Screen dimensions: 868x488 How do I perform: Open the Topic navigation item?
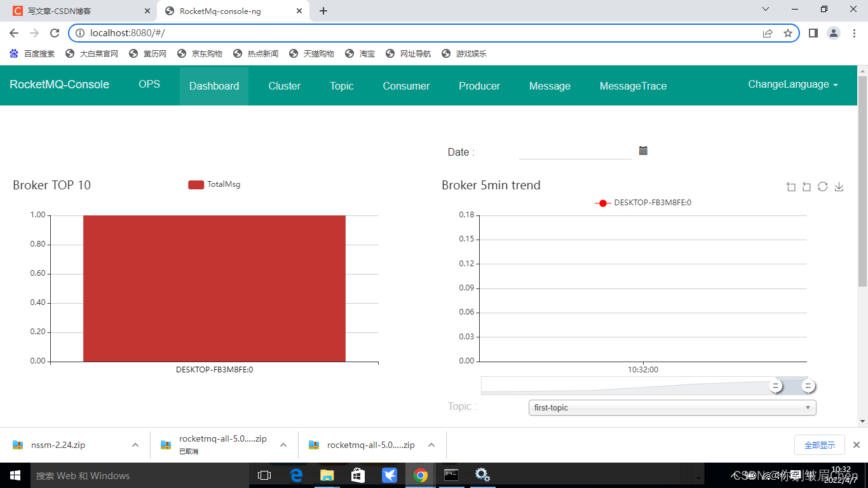[342, 86]
